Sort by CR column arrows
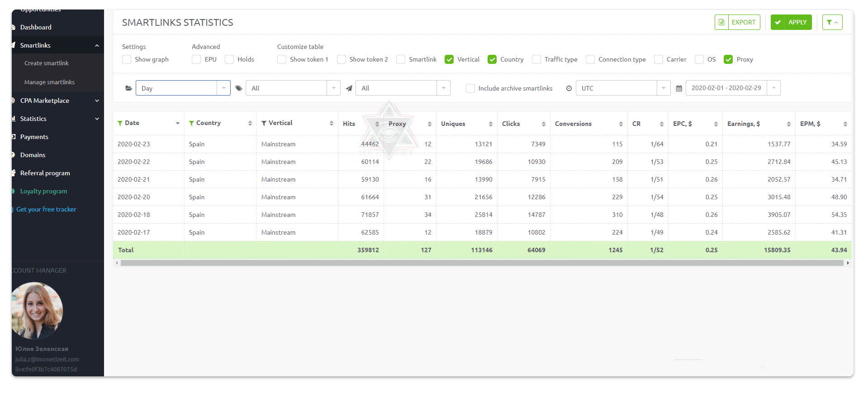Image resolution: width=868 pixels, height=394 pixels. pos(662,124)
